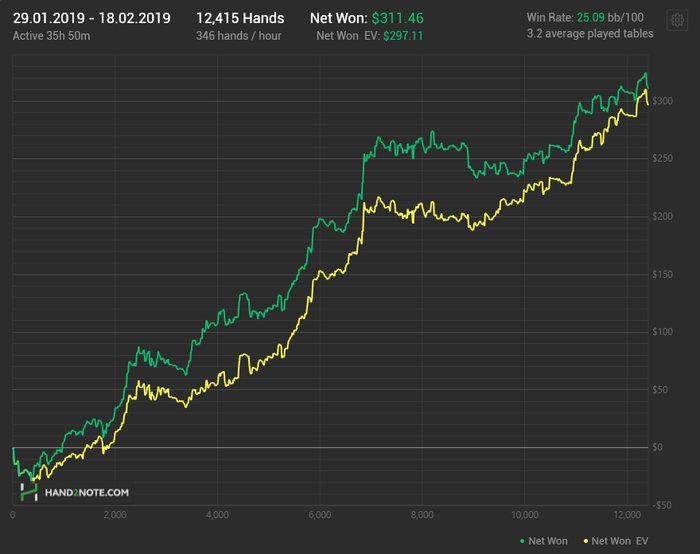Click the $0 y-axis label
The image size is (700, 554).
[658, 447]
